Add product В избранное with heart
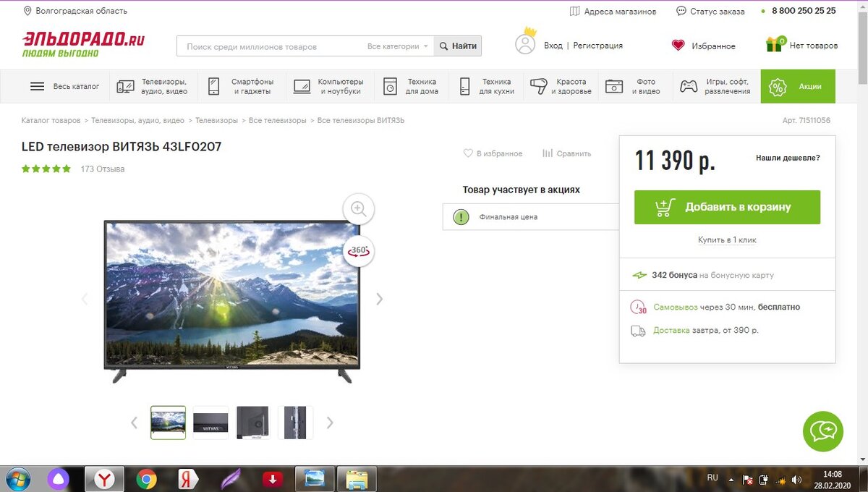868x492 pixels. pyautogui.click(x=493, y=153)
